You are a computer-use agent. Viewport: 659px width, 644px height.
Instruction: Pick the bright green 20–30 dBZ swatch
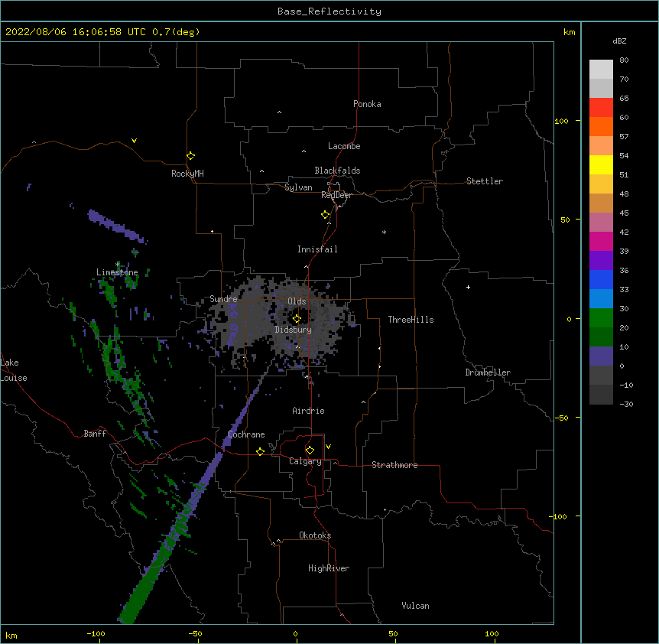click(x=601, y=318)
